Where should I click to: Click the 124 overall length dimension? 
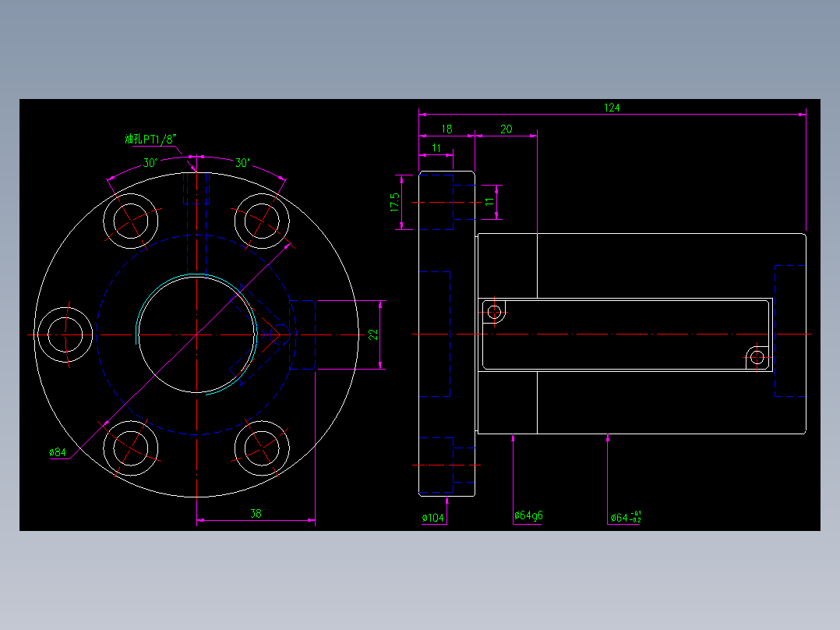[x=612, y=108]
